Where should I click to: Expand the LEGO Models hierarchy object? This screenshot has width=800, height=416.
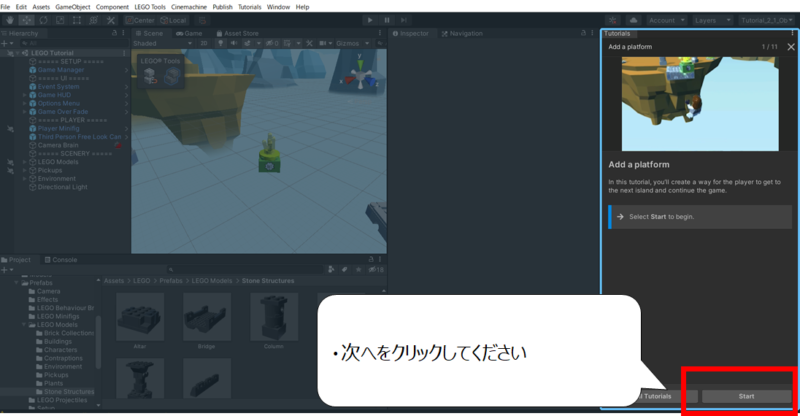[24, 162]
